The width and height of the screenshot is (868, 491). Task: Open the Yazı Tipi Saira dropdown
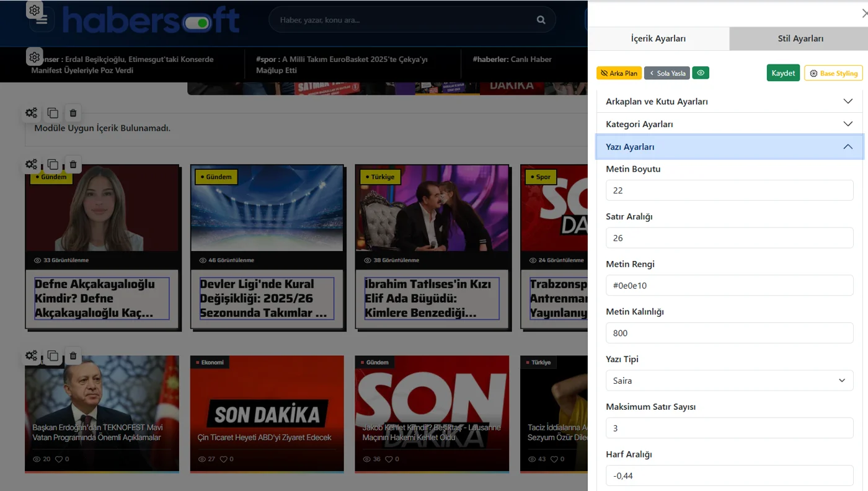click(x=730, y=381)
